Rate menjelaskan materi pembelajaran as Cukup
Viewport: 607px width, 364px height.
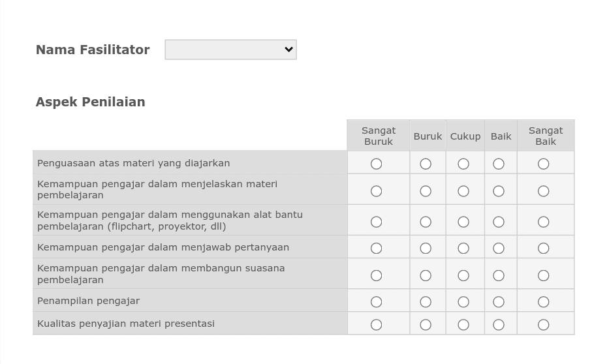click(463, 191)
